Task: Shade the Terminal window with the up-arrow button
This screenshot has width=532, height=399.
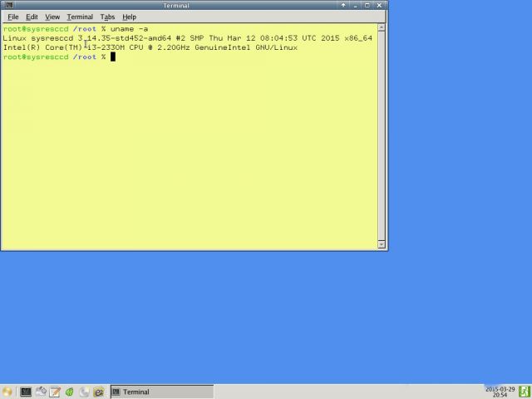Action: [x=343, y=5]
